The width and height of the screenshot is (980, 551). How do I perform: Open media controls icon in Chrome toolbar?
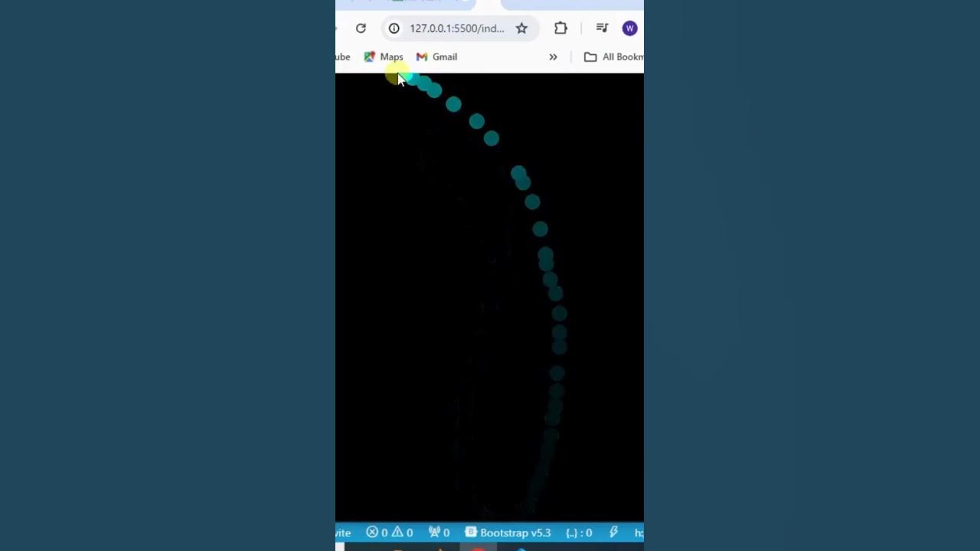tap(602, 28)
